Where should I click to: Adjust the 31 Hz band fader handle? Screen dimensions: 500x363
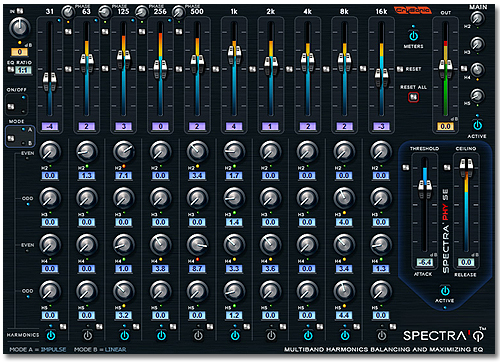50,82
